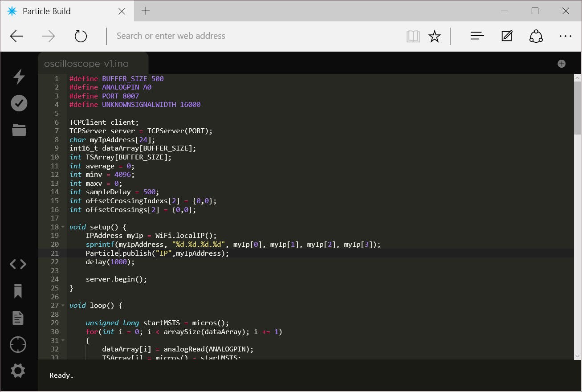Collapse the for-loop block fold arrow at line 31
The height and width of the screenshot is (392, 582).
click(x=63, y=340)
